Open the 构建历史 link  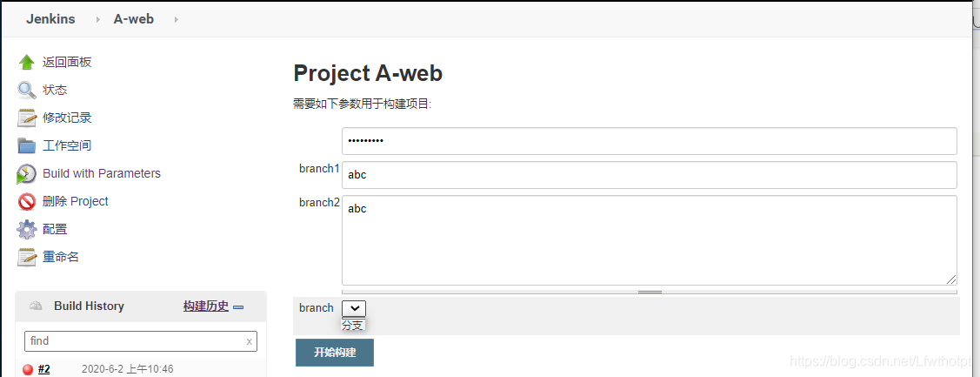205,306
